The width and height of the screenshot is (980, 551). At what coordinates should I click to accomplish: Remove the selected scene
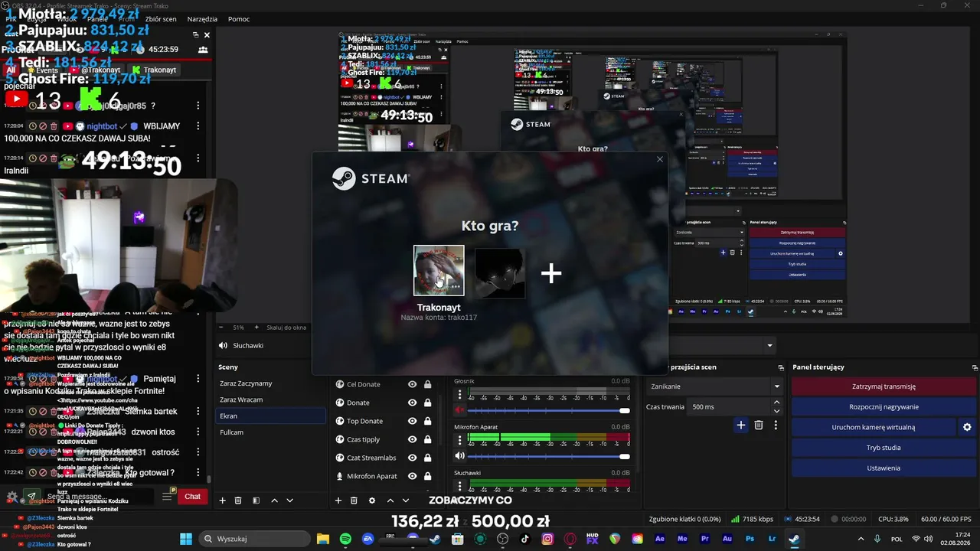click(238, 500)
